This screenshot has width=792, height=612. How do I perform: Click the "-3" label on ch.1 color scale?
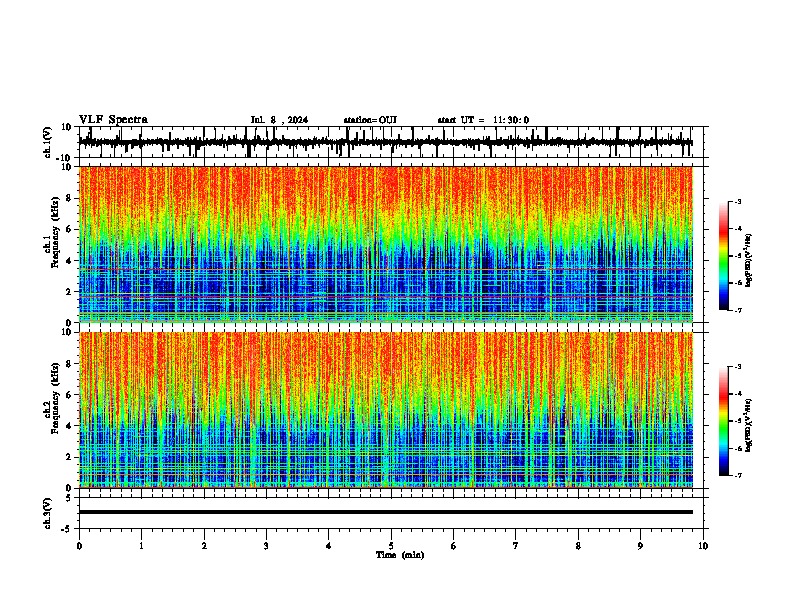click(738, 201)
